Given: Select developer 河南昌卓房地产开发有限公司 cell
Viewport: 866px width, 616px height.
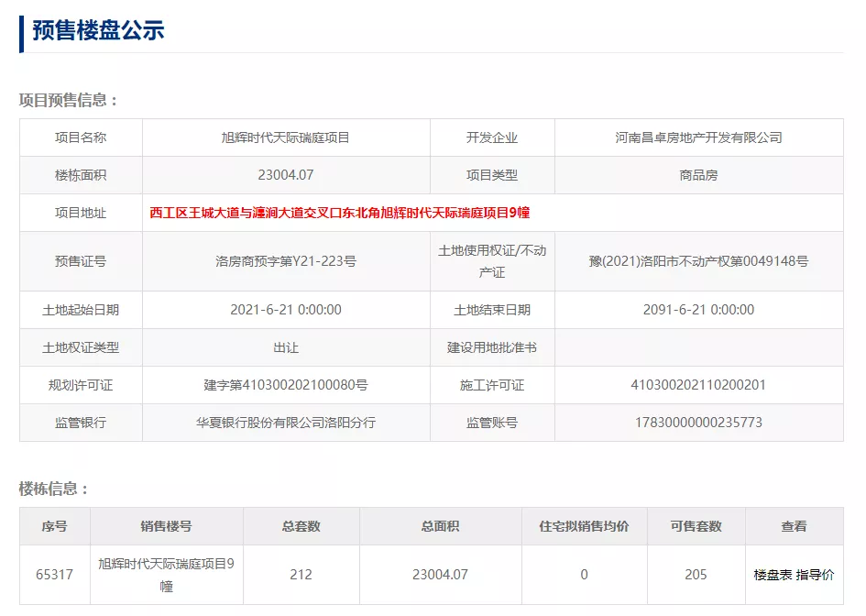Looking at the screenshot, I should click(x=698, y=137).
